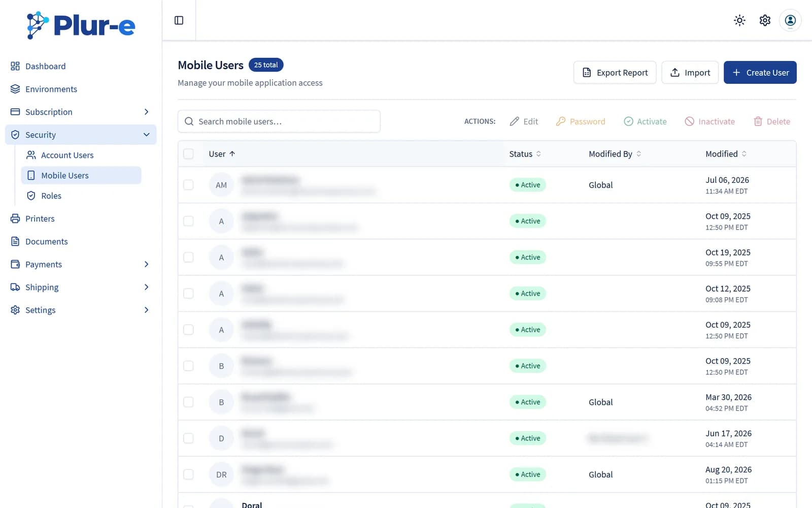Click the Activate checkmark action

pos(645,121)
